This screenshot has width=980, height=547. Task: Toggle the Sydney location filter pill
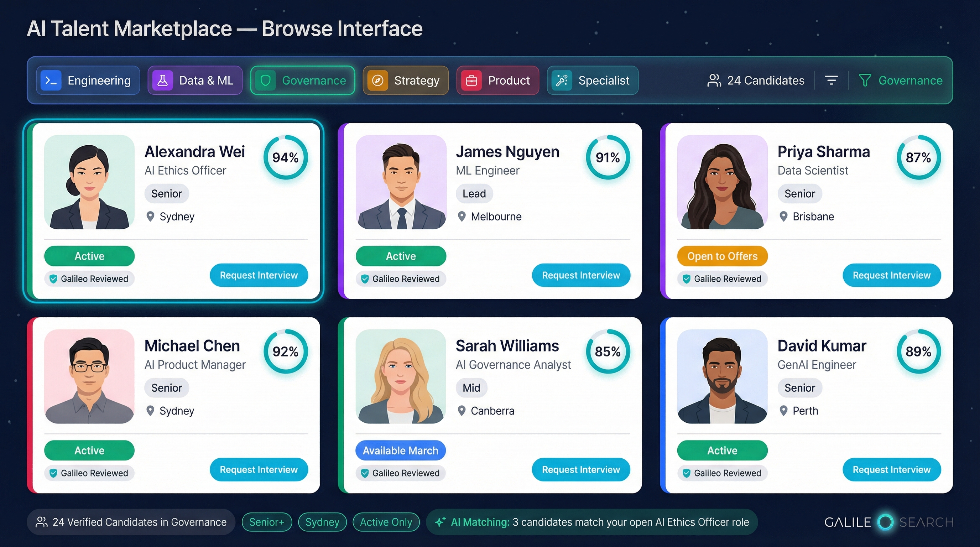(322, 522)
